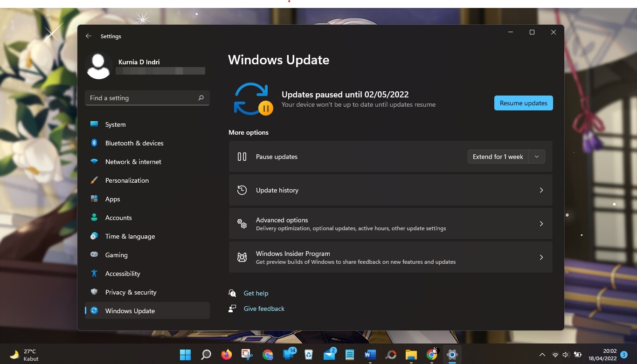Click the battery tray icon
Screen dimensions: 637x364
[578, 355]
